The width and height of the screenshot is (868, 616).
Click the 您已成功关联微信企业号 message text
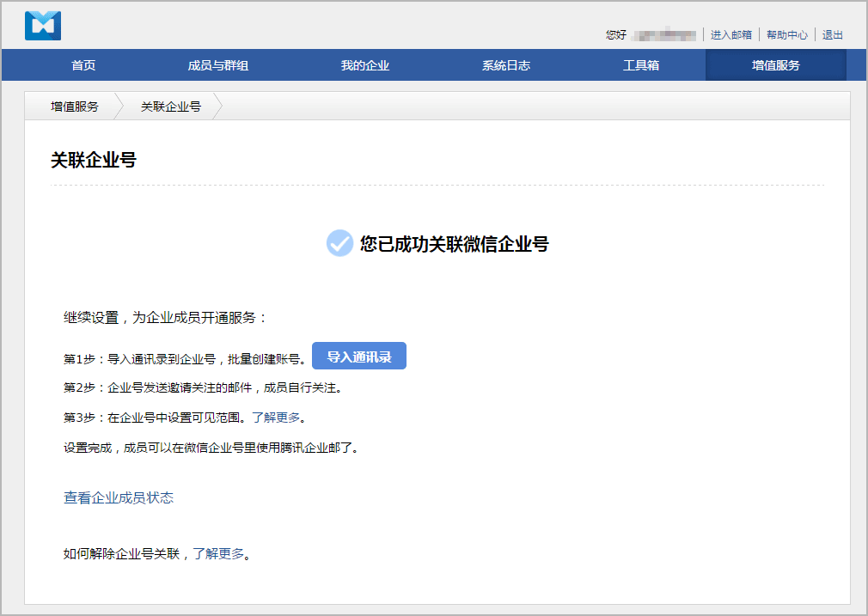click(x=454, y=244)
